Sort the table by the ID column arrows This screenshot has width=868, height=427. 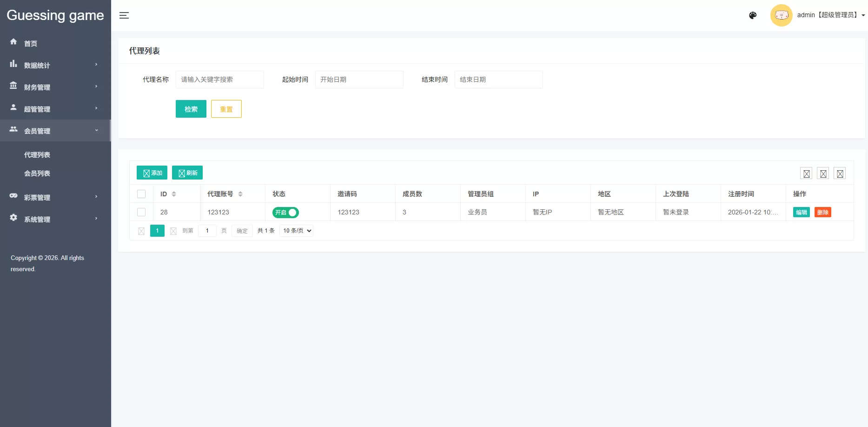[173, 193]
